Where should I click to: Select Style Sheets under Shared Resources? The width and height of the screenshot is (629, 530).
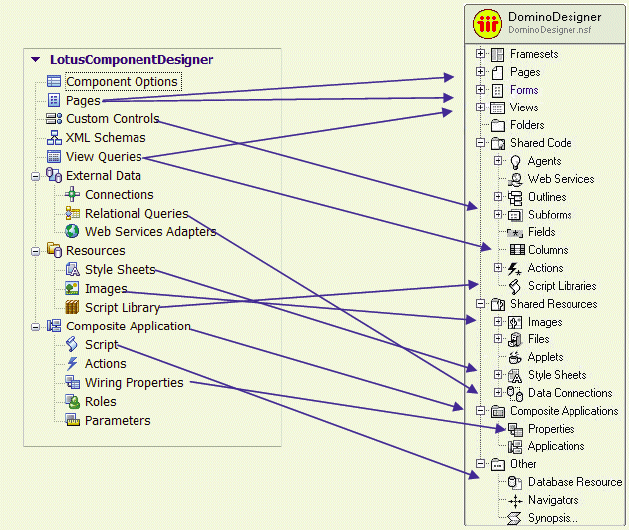click(x=557, y=375)
